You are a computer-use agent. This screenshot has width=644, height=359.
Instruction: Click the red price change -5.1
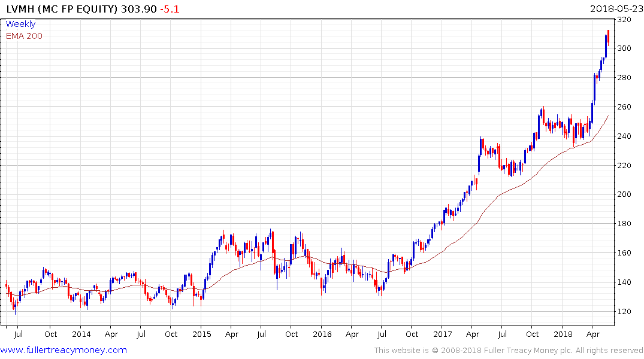pos(170,9)
